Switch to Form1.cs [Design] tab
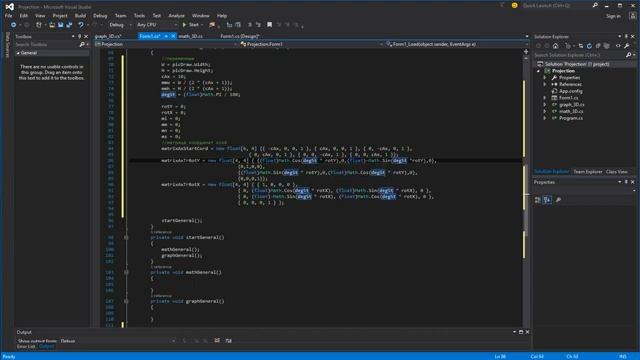 (240, 36)
